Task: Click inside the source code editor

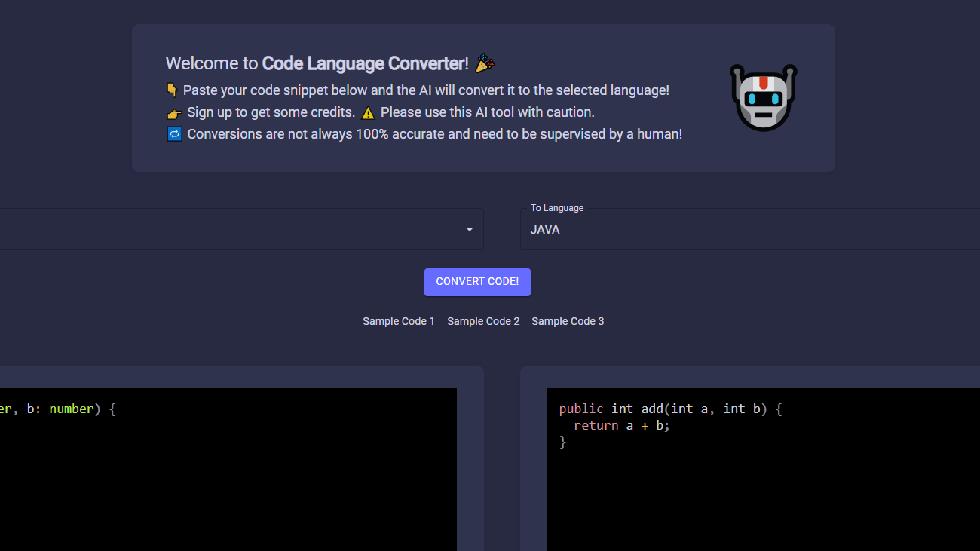Action: pyautogui.click(x=226, y=467)
